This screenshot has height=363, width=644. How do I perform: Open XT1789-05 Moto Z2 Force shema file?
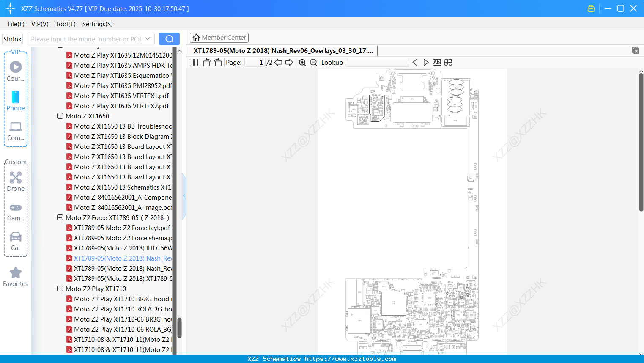(x=123, y=238)
